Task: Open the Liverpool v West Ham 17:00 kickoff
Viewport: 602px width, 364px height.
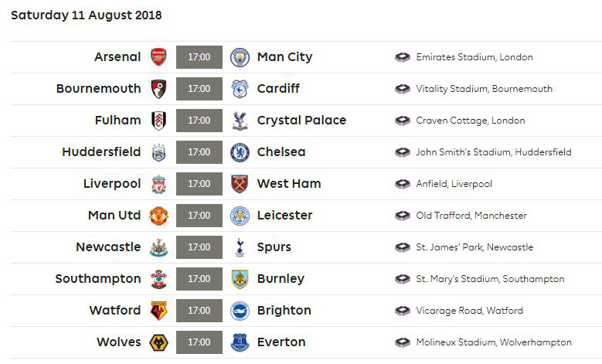Action: [199, 184]
